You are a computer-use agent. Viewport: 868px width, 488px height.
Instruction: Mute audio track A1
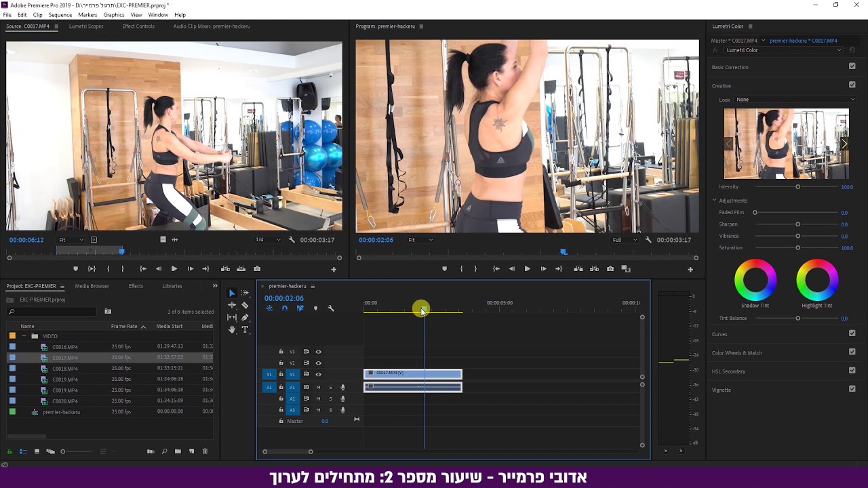tap(318, 388)
